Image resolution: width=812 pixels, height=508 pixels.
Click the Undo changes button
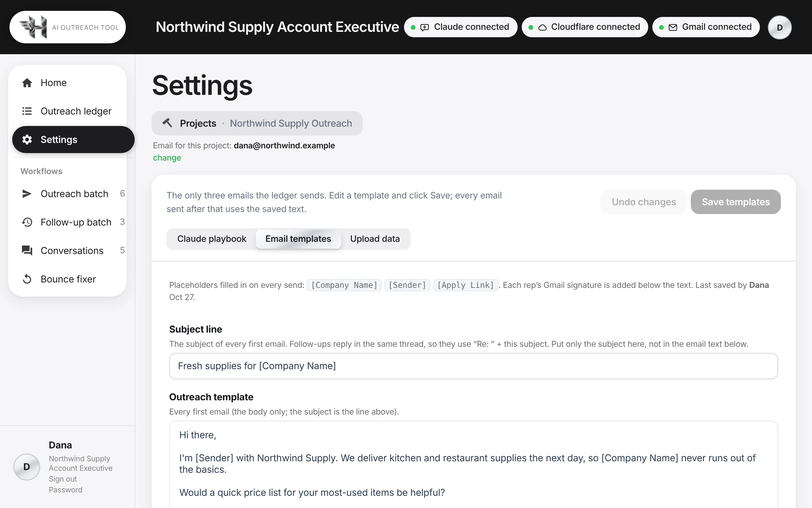tap(644, 202)
